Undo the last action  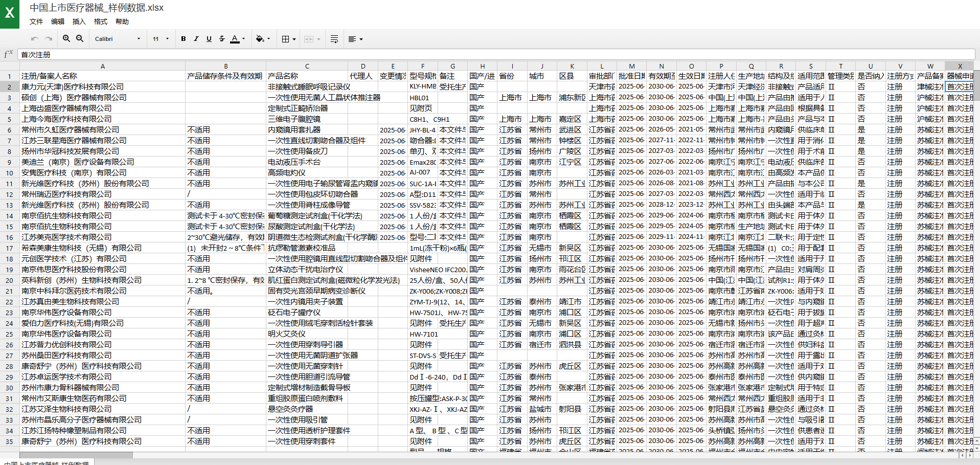coord(35,39)
